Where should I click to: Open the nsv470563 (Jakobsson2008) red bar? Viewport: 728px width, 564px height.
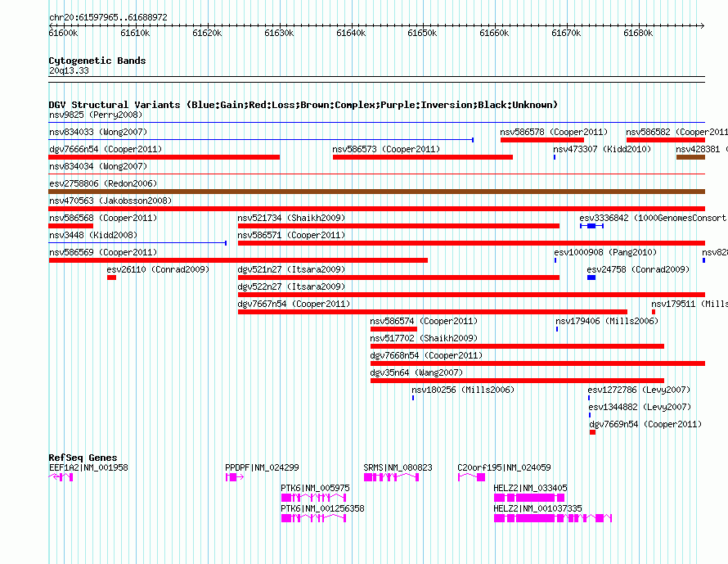[x=377, y=209]
